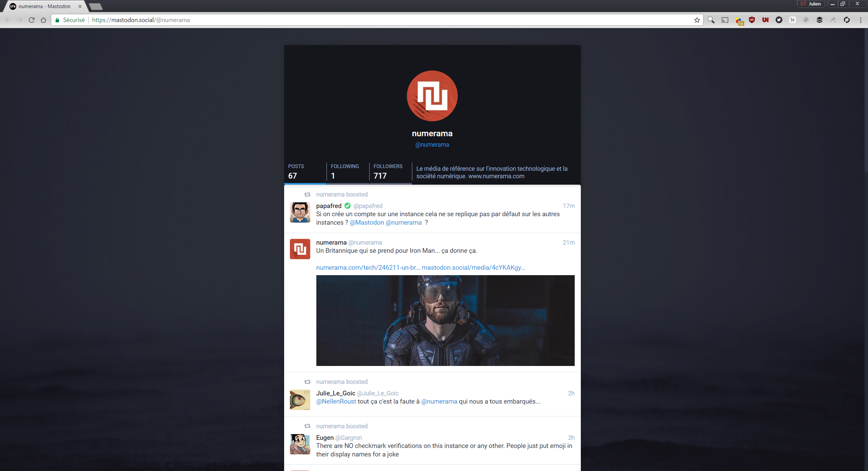Open the mastodon.social/media/4cYKAKgy link
This screenshot has height=471, width=868.
click(473, 268)
